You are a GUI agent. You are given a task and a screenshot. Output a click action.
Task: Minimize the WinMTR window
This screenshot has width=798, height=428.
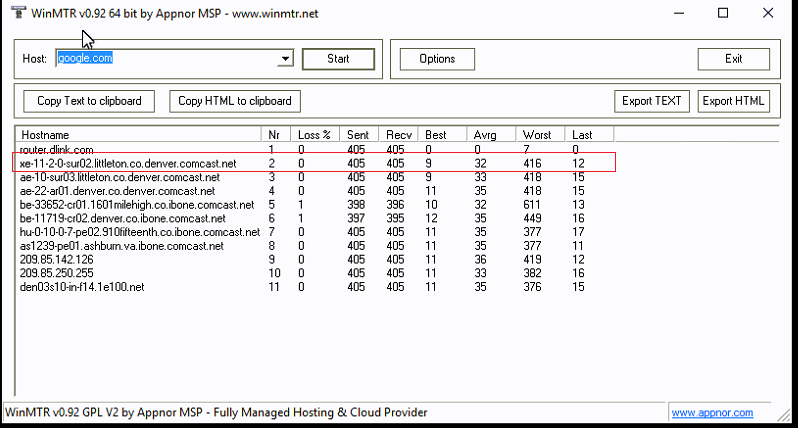(679, 13)
